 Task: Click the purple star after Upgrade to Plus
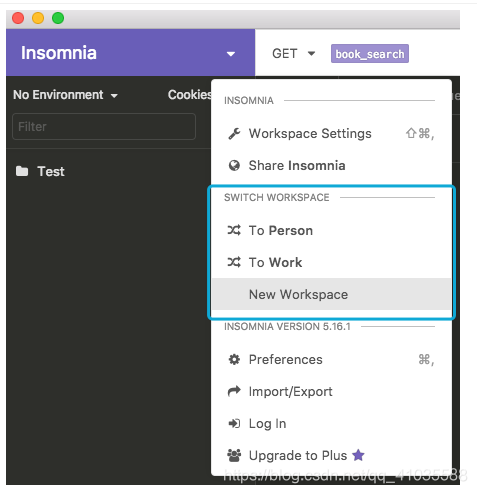click(358, 455)
